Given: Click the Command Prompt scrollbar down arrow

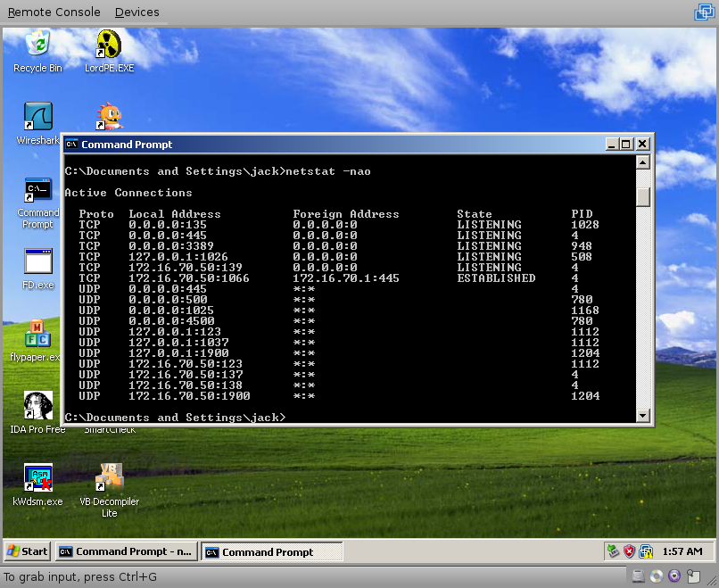Looking at the screenshot, I should pos(643,416).
